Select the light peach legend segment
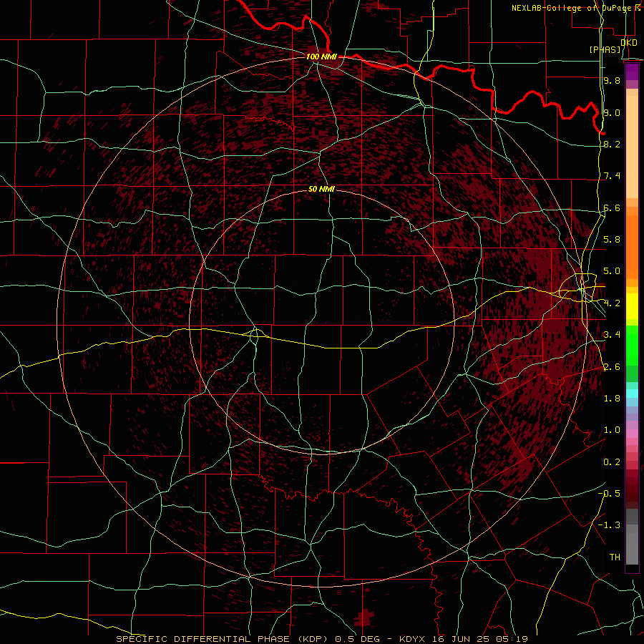The width and height of the screenshot is (644, 644). point(632,148)
